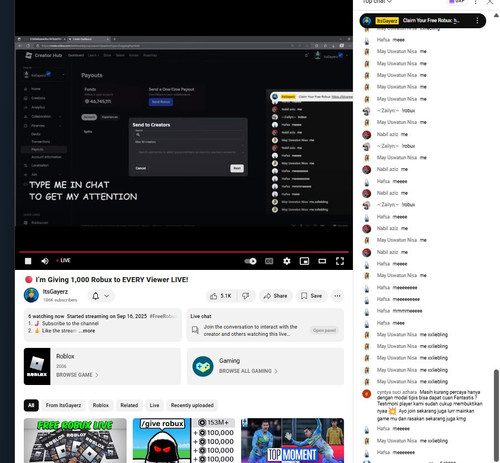Open the player settings gear
This screenshot has width=500, height=463.
[287, 261]
